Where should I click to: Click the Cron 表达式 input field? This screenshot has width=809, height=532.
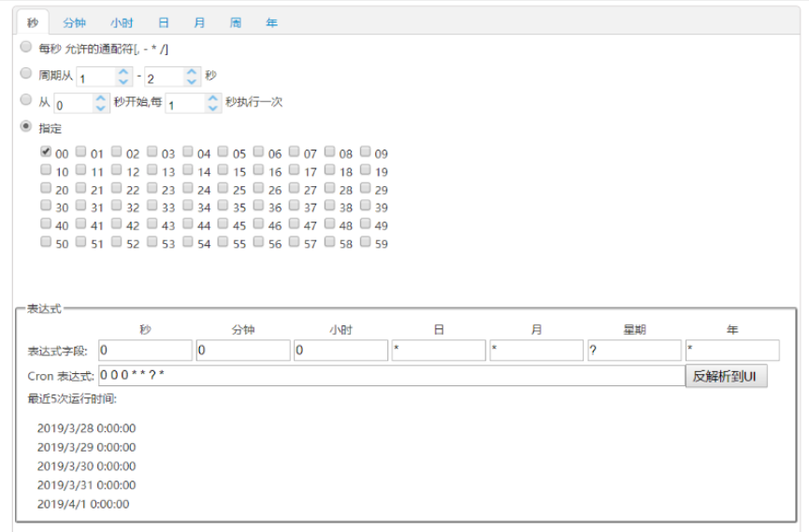(392, 376)
